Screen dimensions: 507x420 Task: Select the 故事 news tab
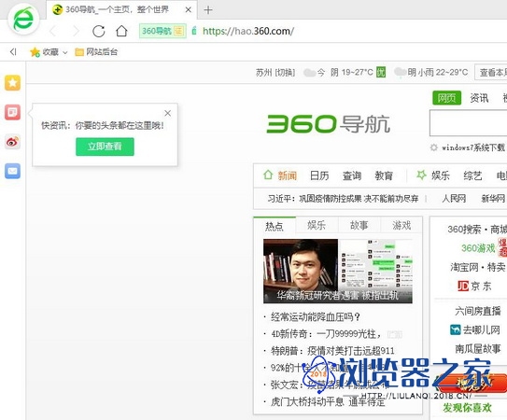[359, 225]
